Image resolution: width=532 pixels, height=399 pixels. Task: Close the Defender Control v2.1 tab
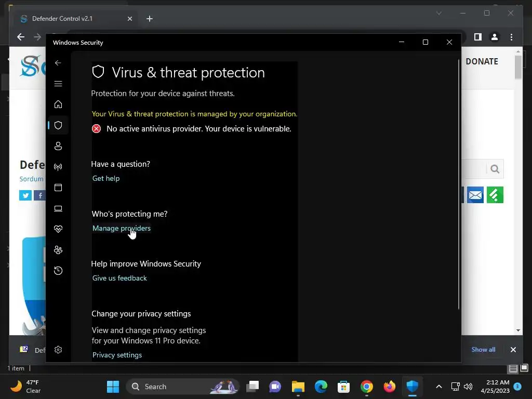click(129, 19)
